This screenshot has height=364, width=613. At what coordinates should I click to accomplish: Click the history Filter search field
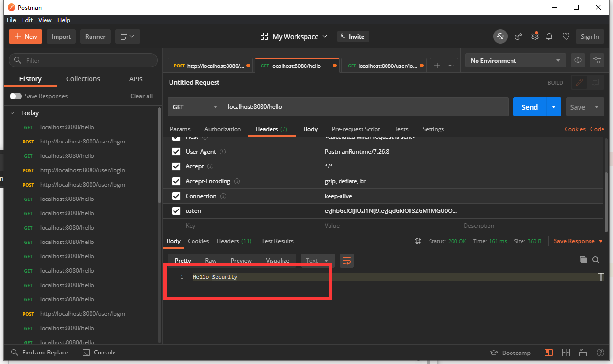click(83, 60)
